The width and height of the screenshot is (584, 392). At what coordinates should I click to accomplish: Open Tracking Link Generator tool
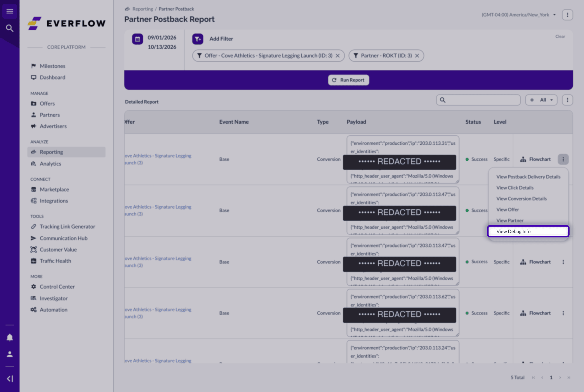(x=67, y=227)
